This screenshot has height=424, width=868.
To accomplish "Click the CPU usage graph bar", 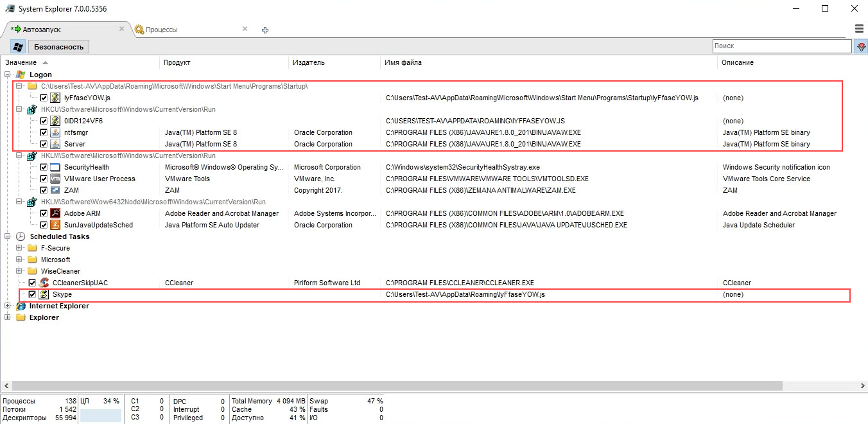I will click(x=101, y=416).
